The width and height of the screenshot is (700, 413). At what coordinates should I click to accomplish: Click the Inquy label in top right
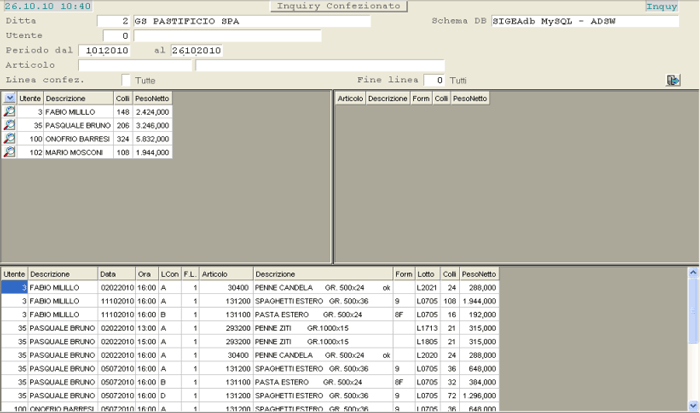[x=661, y=7]
